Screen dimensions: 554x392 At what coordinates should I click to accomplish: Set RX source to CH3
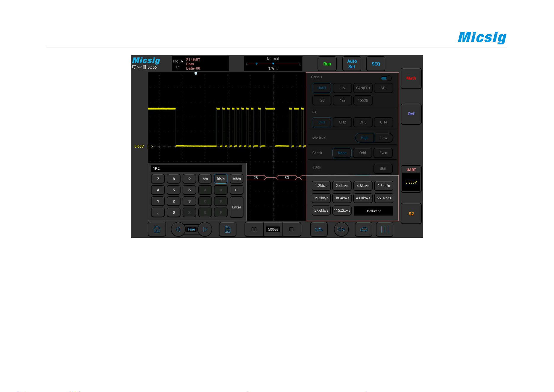pos(363,122)
